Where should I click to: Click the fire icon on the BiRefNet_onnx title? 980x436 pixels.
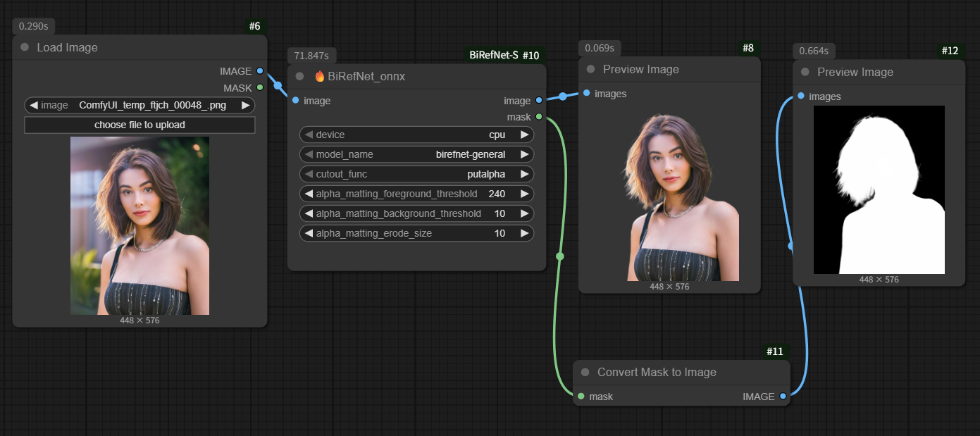319,77
